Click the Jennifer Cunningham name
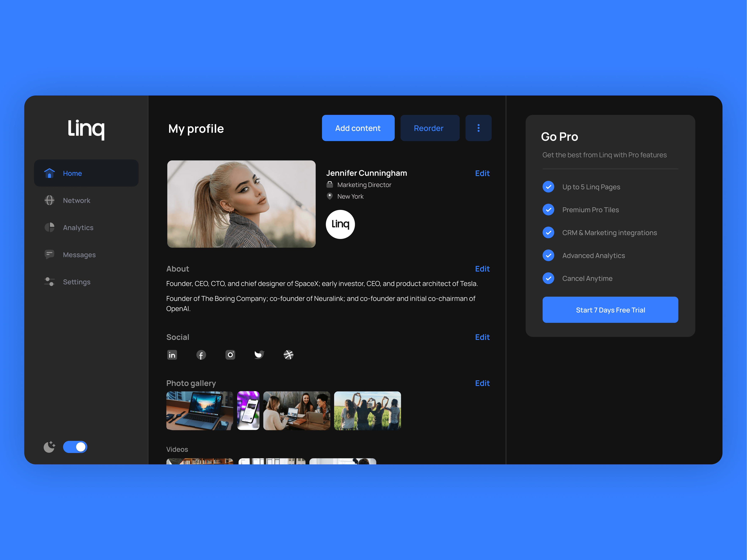Screen dimensions: 747x560 366,173
